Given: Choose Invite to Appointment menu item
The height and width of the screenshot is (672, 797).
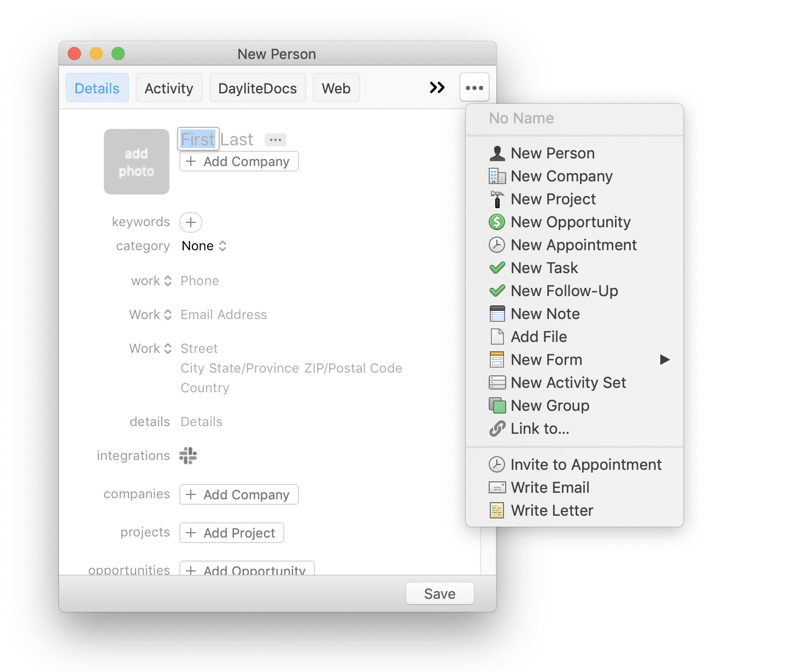Looking at the screenshot, I should click(x=575, y=464).
